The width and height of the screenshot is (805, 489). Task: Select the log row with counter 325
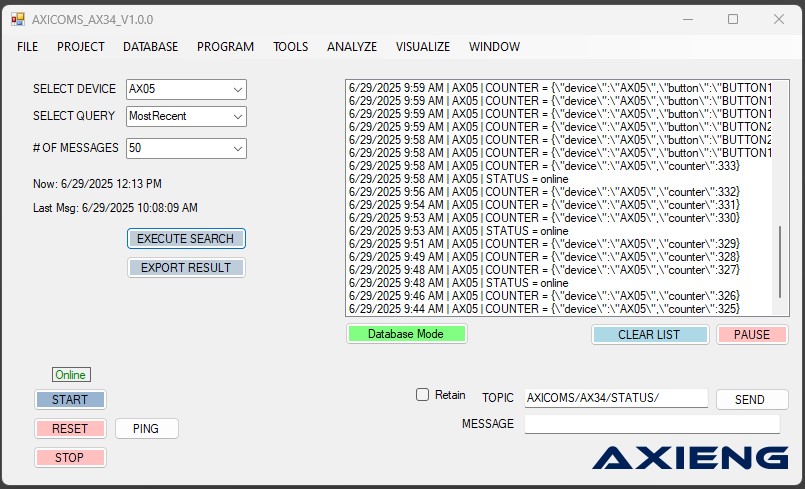[x=559, y=309]
